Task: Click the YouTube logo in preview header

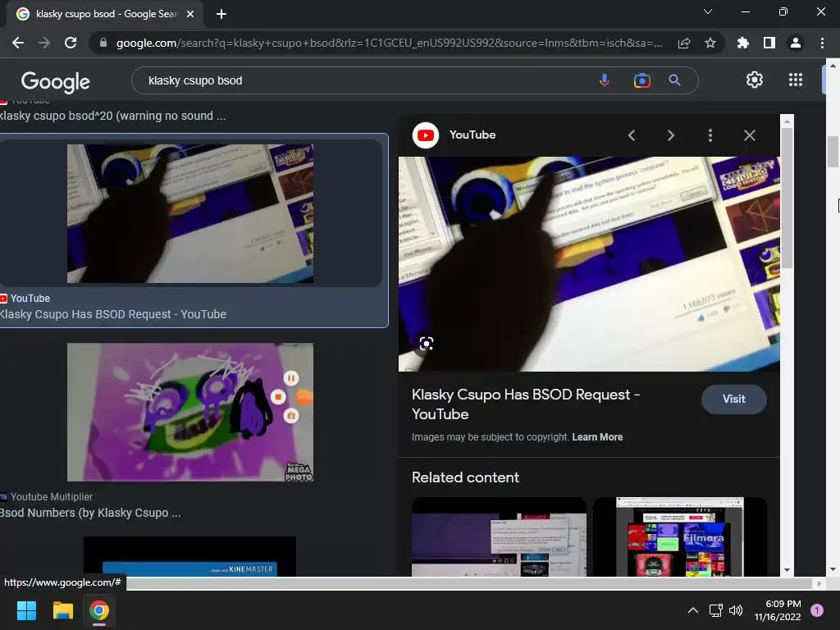Action: pyautogui.click(x=426, y=135)
